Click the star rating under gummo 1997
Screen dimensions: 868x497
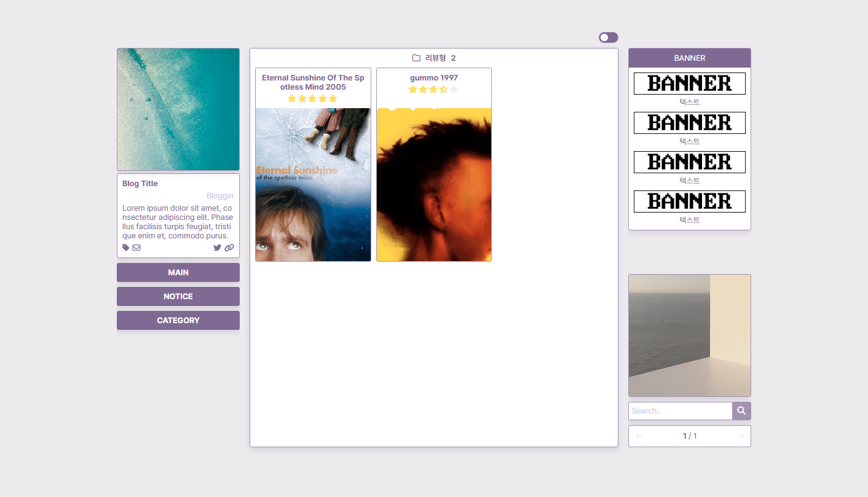(434, 89)
